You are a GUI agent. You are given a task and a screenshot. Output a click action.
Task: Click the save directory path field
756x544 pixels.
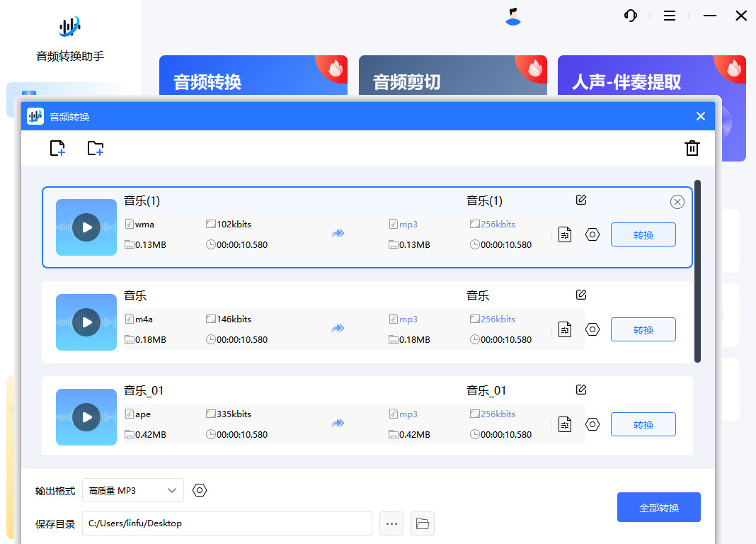click(x=227, y=523)
